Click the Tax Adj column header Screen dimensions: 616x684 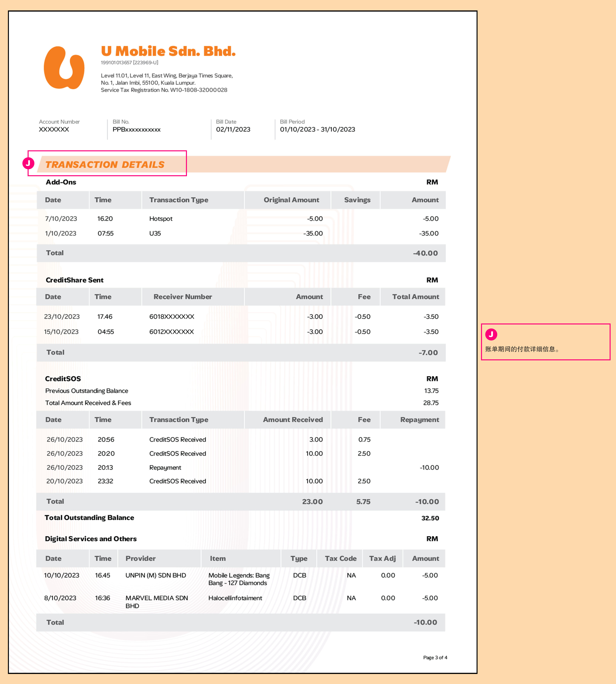[x=383, y=559]
